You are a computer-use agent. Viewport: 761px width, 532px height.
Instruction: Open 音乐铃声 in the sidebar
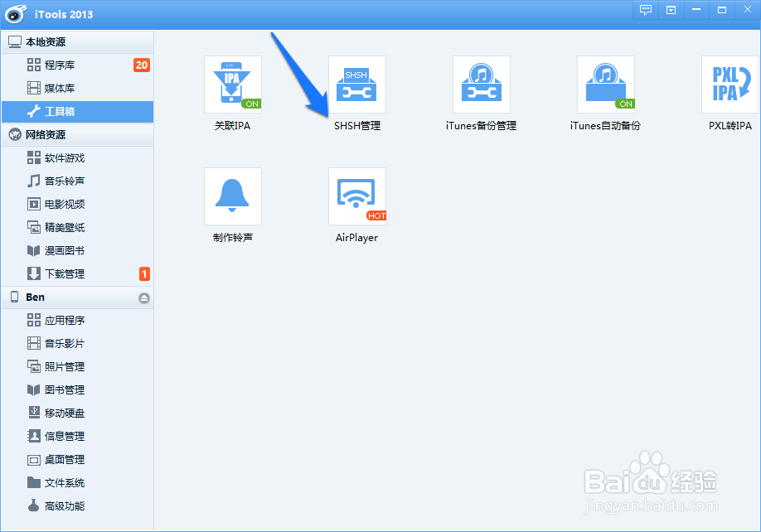click(78, 181)
